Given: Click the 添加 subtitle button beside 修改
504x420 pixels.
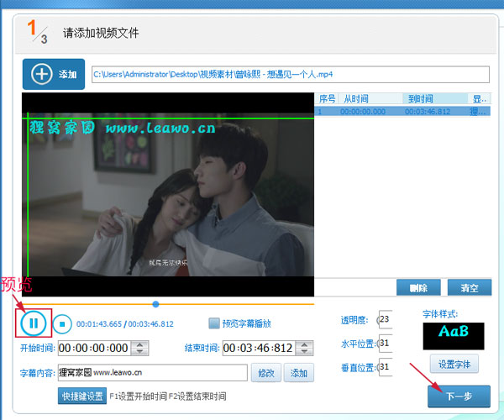Looking at the screenshot, I should click(298, 373).
